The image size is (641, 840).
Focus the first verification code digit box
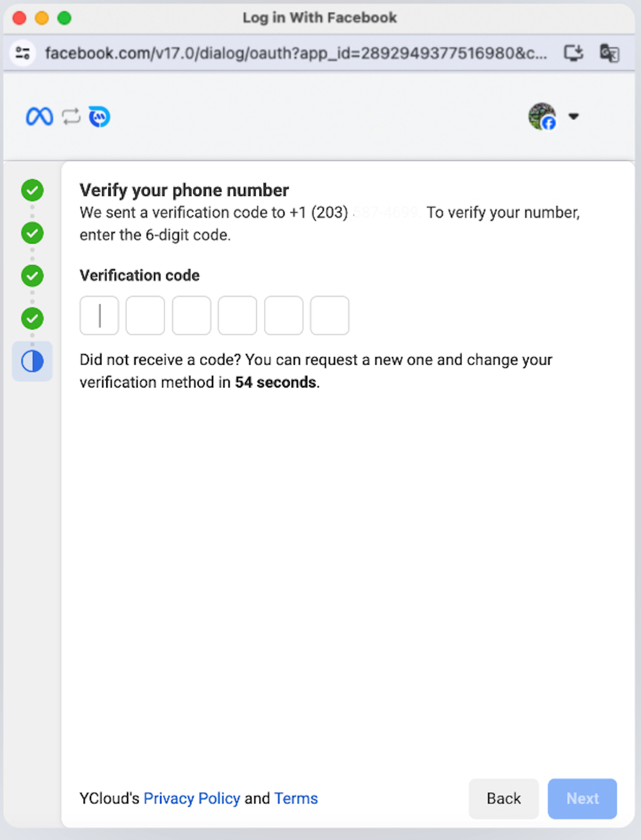[x=99, y=316]
